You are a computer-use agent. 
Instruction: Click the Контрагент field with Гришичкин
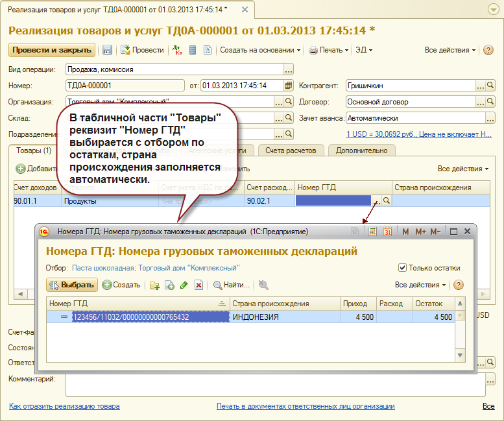click(411, 86)
